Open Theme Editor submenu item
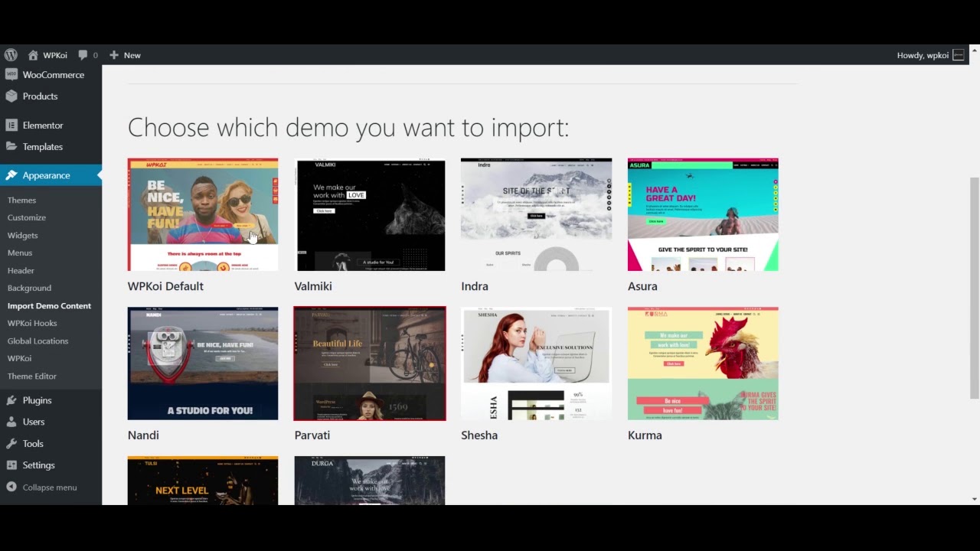Image resolution: width=980 pixels, height=551 pixels. [x=32, y=377]
